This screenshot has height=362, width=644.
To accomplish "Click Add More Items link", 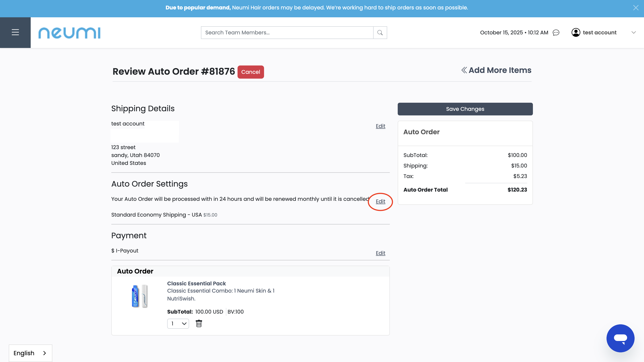I will pos(496,70).
